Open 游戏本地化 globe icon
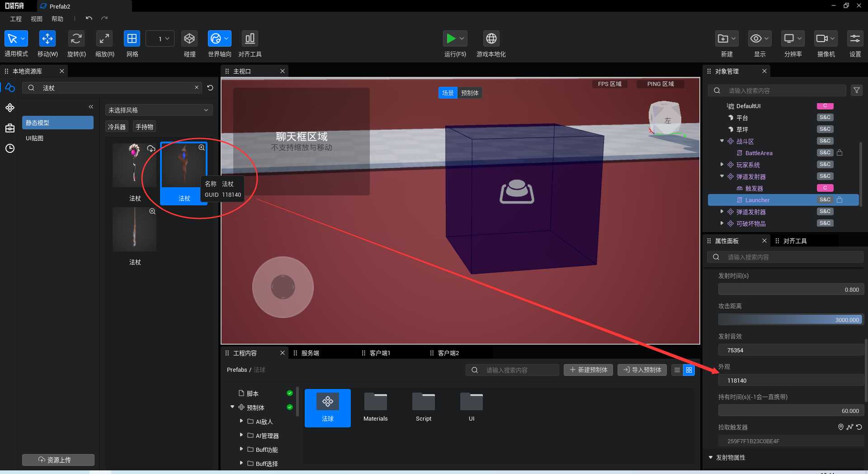The image size is (868, 474). pyautogui.click(x=491, y=38)
